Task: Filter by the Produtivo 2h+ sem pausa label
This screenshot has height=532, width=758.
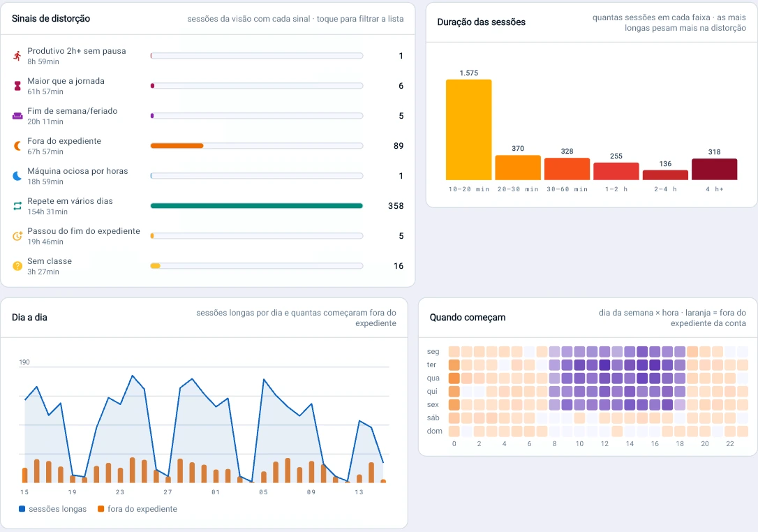Action: pyautogui.click(x=76, y=51)
